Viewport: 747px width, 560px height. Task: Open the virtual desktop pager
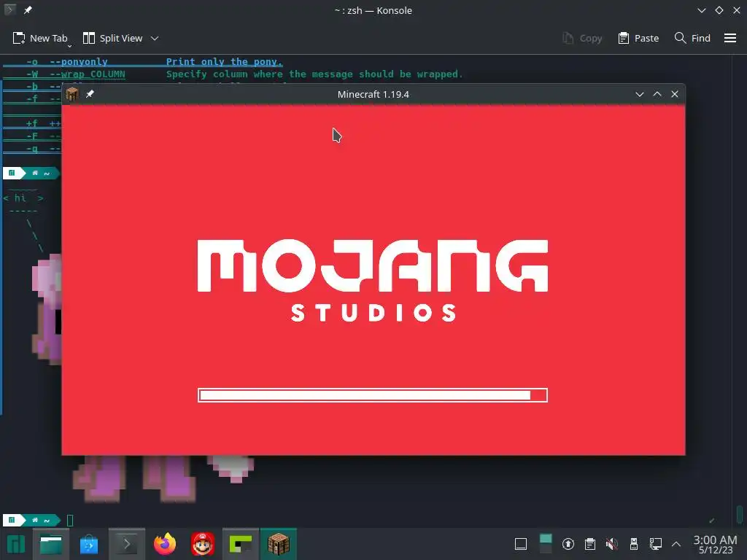point(546,544)
